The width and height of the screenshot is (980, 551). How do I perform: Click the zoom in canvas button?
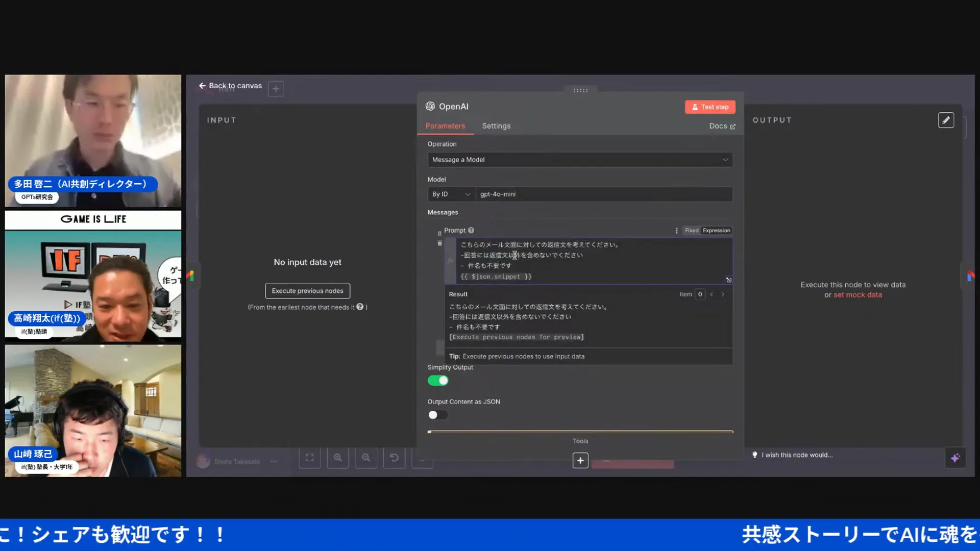338,458
